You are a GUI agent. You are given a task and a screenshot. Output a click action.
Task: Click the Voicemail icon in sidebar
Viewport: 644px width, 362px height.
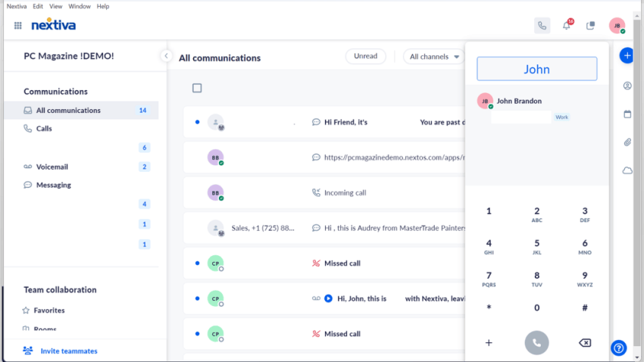pyautogui.click(x=27, y=167)
